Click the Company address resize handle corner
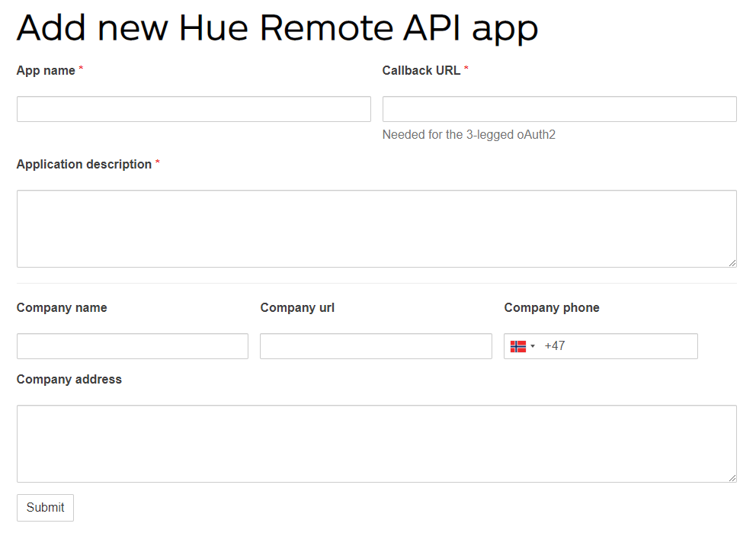 coord(732,478)
